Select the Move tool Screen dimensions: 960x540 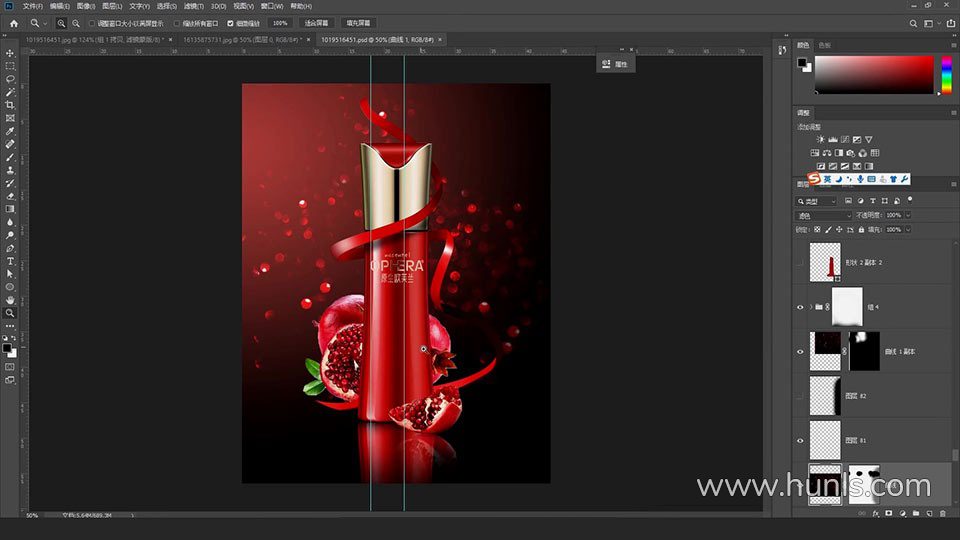pos(10,53)
